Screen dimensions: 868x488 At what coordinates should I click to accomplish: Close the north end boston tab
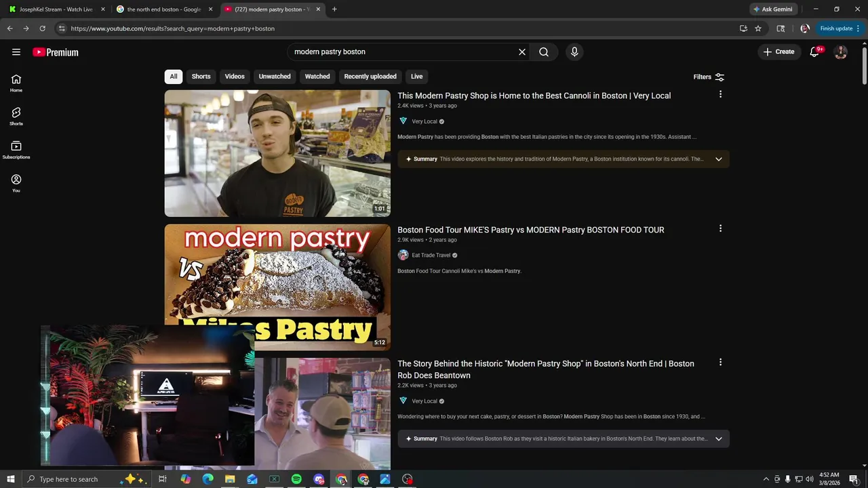(x=211, y=9)
